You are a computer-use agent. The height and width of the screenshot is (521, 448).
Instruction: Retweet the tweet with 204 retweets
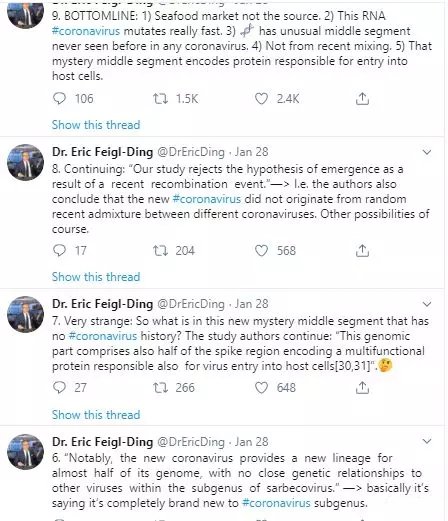coord(160,250)
